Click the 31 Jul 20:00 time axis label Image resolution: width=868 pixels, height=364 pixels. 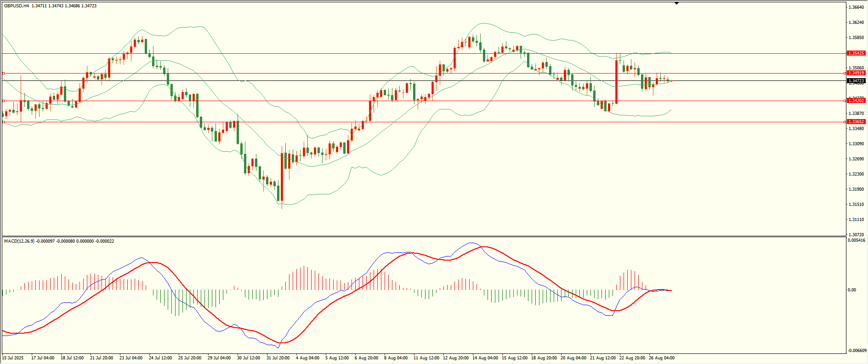point(278,358)
